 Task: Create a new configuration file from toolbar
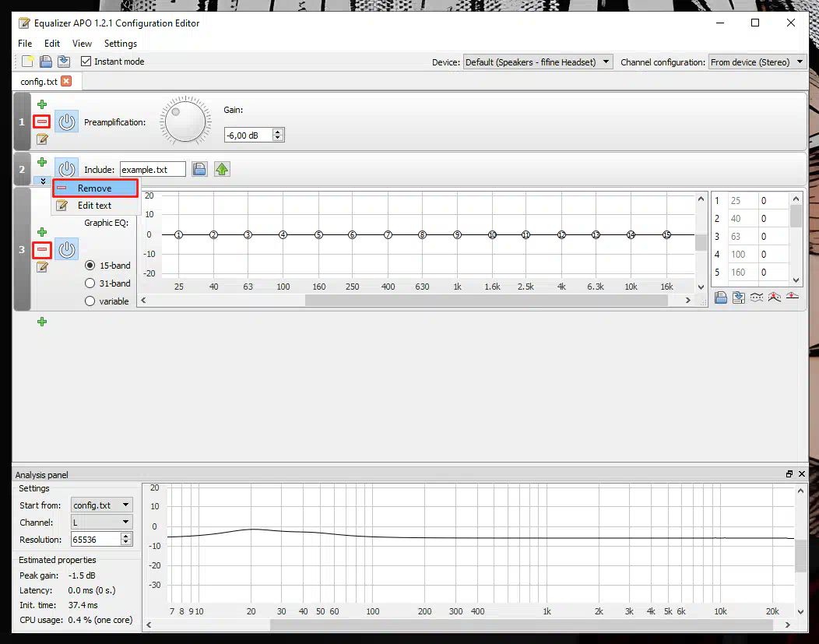tap(28, 62)
